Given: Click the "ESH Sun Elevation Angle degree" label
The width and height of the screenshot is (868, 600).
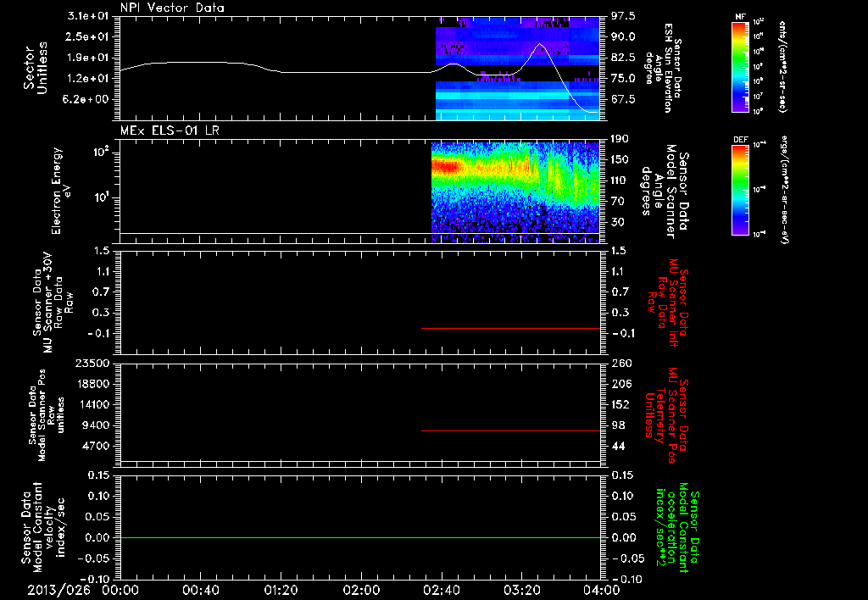Looking at the screenshot, I should pyautogui.click(x=663, y=68).
